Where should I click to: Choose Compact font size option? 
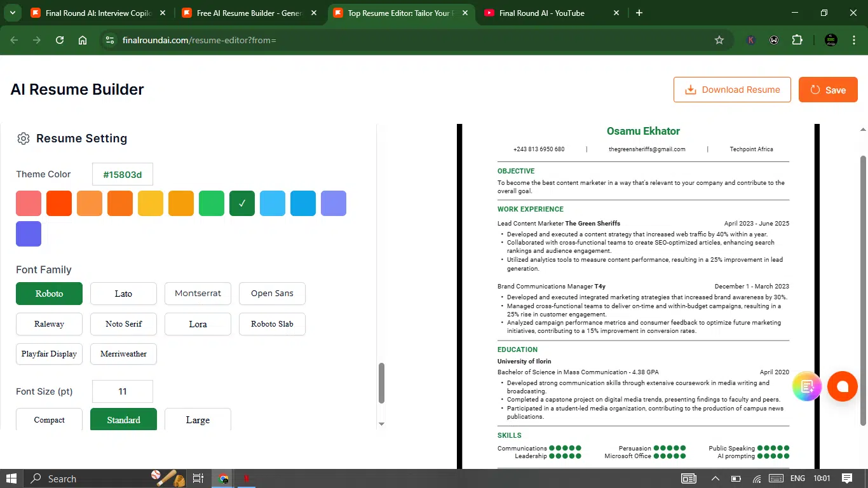click(x=49, y=419)
